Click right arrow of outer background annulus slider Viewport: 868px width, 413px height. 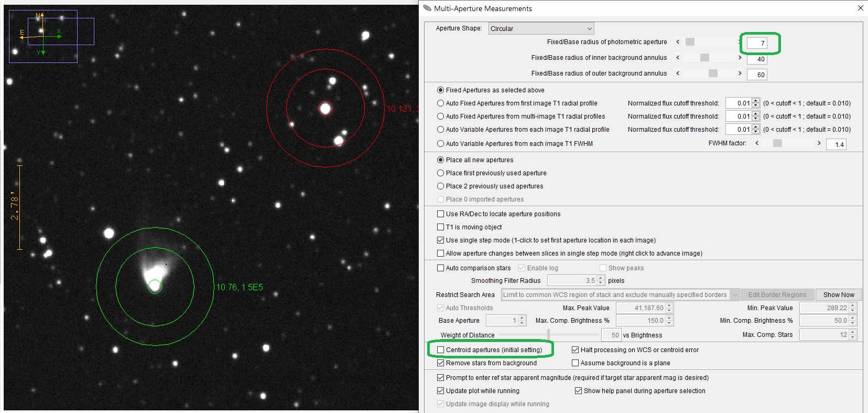coord(740,73)
